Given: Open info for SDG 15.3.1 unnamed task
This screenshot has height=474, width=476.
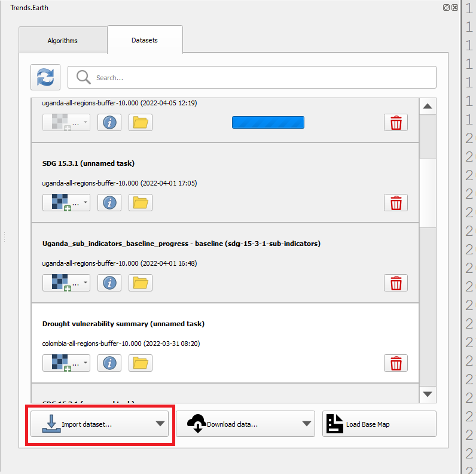Looking at the screenshot, I should (109, 203).
